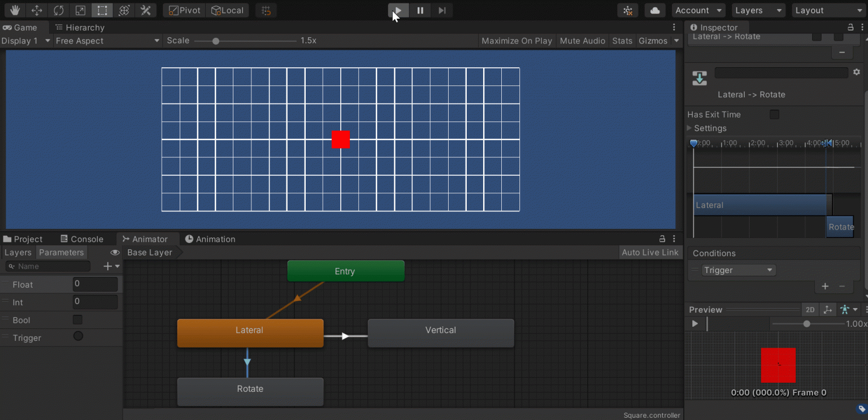
Task: Switch to the Animation tab
Action: pyautogui.click(x=210, y=239)
